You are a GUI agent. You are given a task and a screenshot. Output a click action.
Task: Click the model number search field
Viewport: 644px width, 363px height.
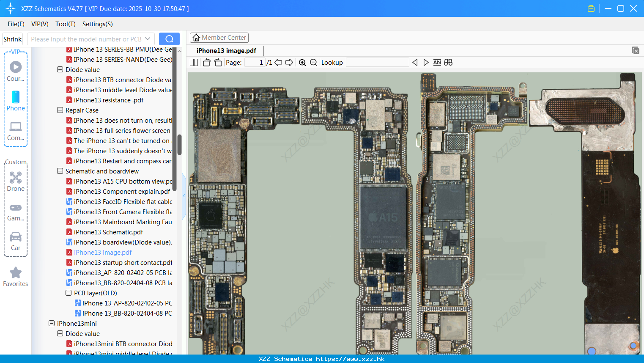click(x=86, y=39)
